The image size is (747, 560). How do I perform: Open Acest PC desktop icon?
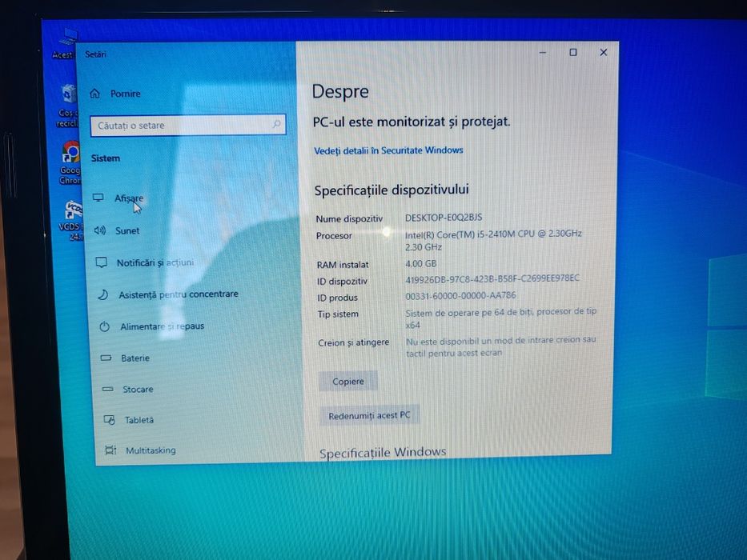(64, 44)
